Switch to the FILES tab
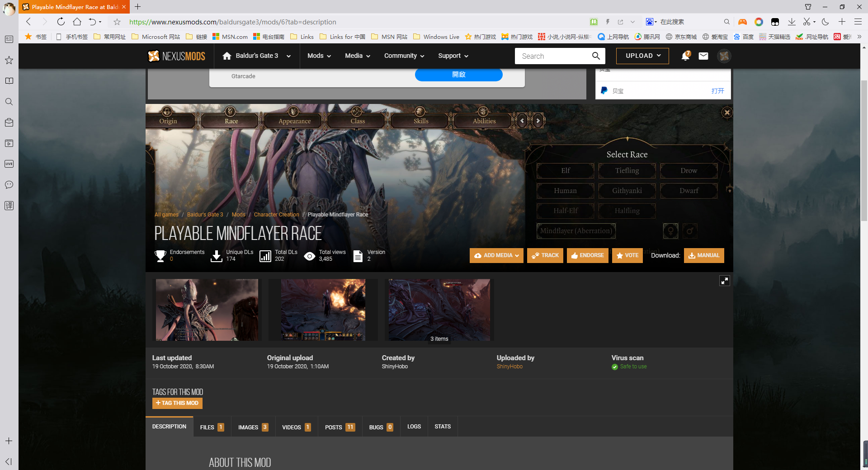The height and width of the screenshot is (470, 868). point(212,427)
